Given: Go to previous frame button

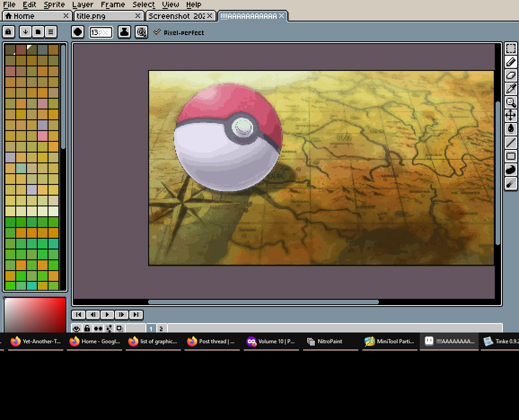Looking at the screenshot, I should point(93,315).
